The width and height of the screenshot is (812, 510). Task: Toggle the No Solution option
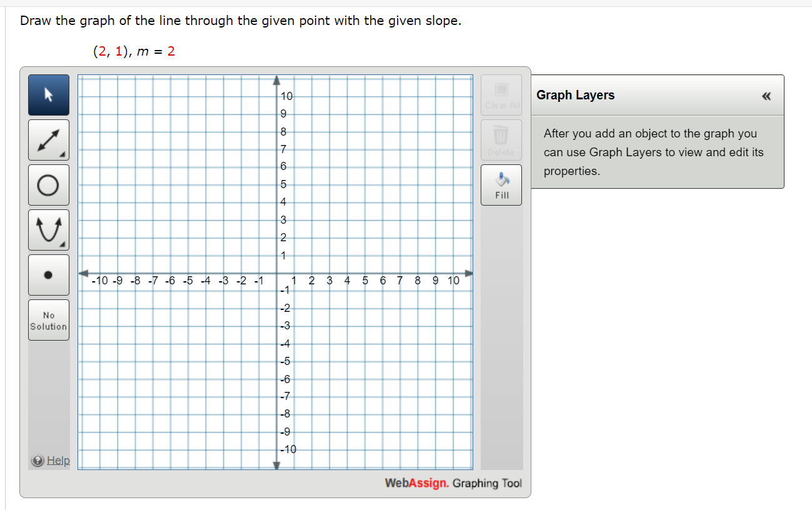tap(48, 319)
